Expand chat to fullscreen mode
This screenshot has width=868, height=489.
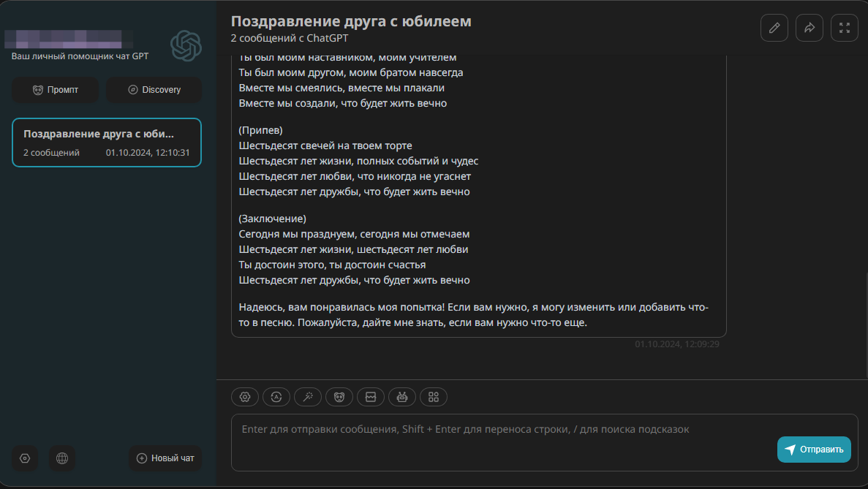(844, 27)
